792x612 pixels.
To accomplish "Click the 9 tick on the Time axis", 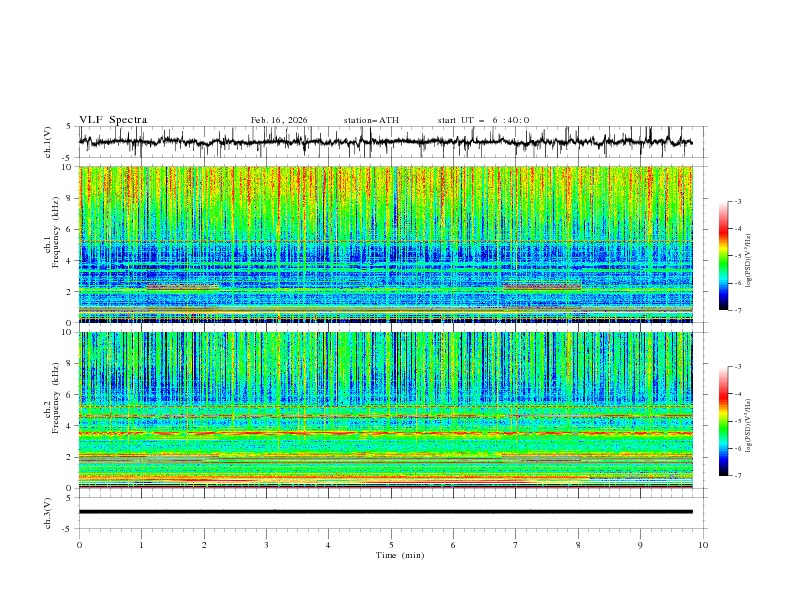I will pyautogui.click(x=640, y=545).
